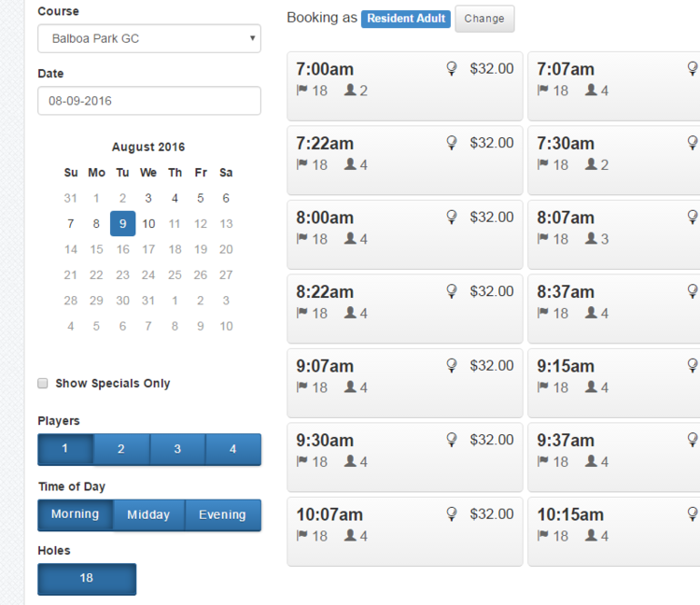Image resolution: width=700 pixels, height=605 pixels.
Task: Click the flag icon on 7:22am slot
Action: [301, 164]
